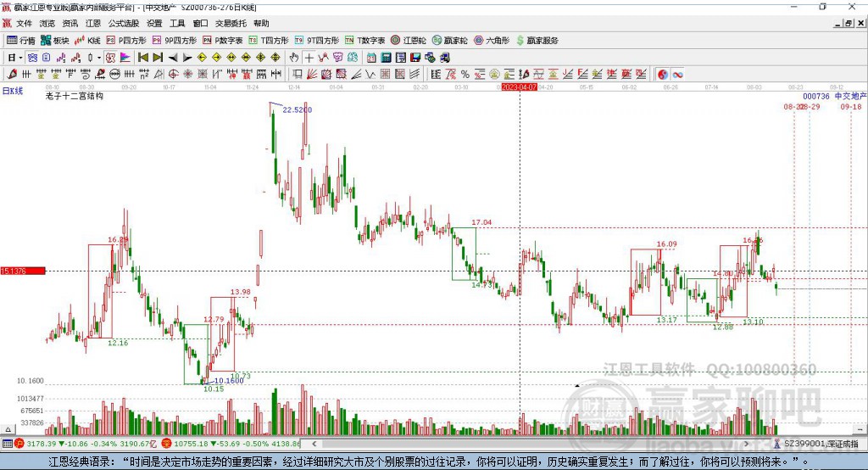Open the 文件 menu
This screenshot has width=868, height=470.
(x=24, y=23)
